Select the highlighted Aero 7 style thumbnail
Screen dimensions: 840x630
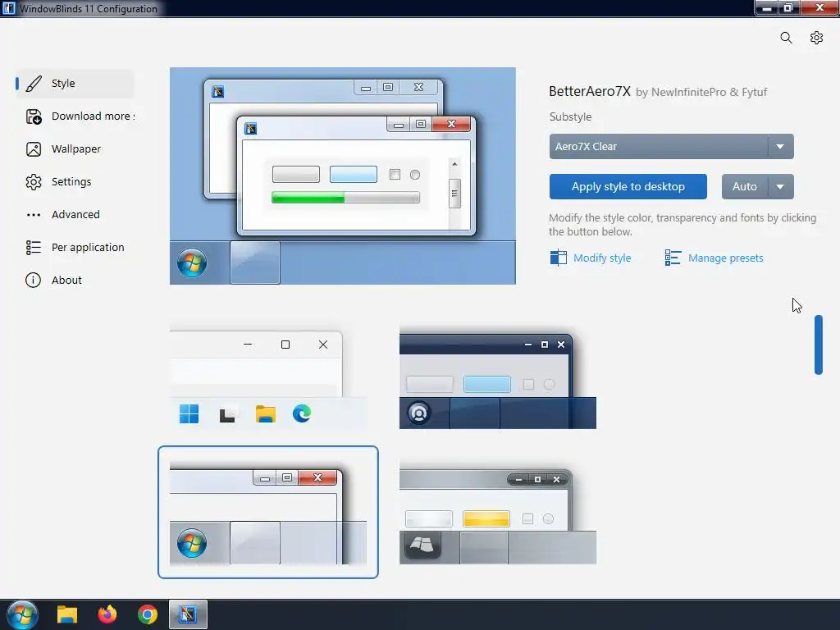268,512
